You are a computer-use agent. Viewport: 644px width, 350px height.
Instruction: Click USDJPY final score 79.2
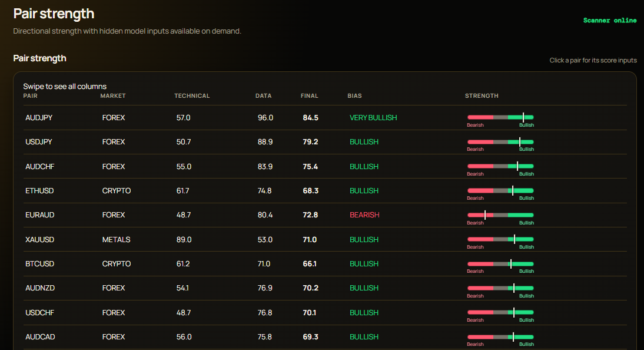(x=310, y=142)
